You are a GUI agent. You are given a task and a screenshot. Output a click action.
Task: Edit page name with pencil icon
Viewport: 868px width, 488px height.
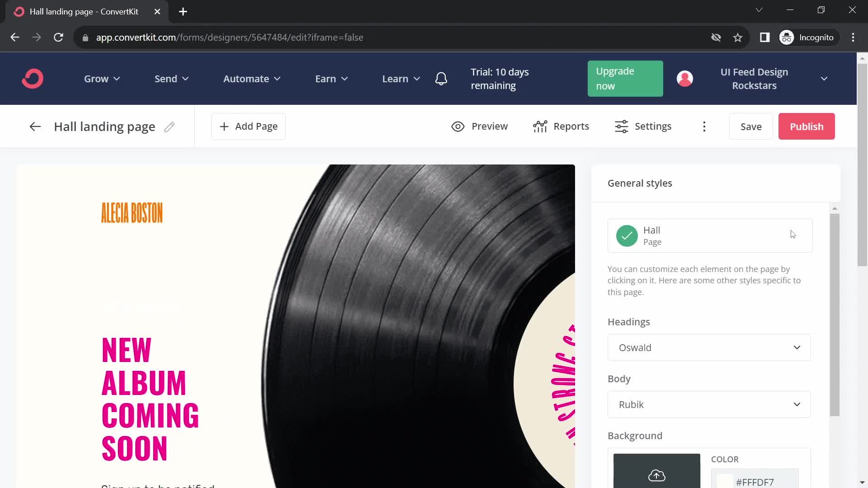click(170, 127)
